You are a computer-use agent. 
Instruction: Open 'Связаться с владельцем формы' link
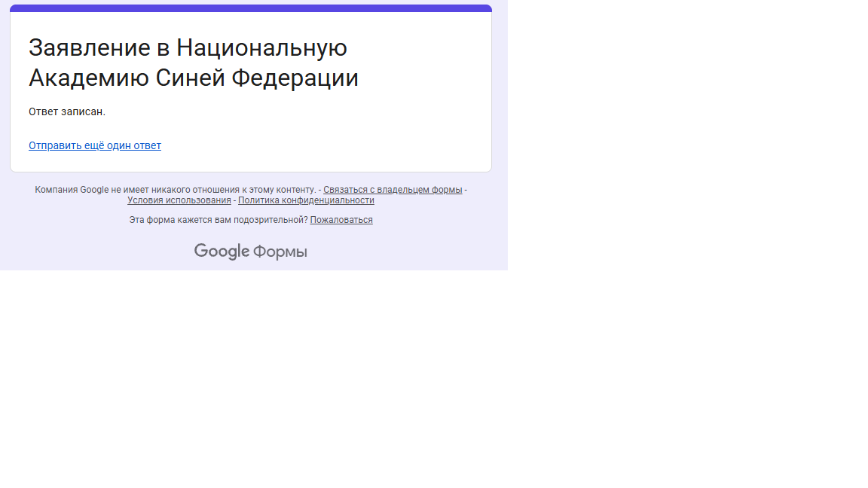tap(393, 190)
